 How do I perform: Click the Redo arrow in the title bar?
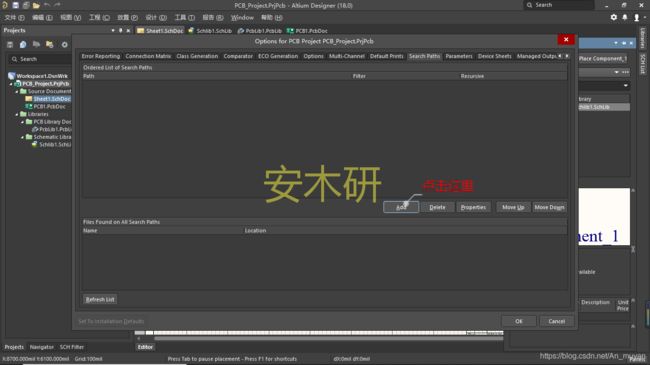[x=57, y=5]
